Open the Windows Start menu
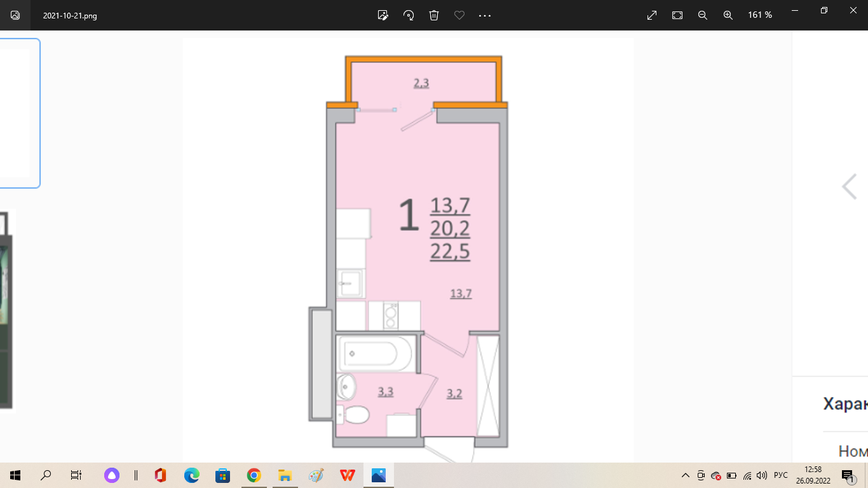Screen dimensions: 868x488 (x=15, y=475)
